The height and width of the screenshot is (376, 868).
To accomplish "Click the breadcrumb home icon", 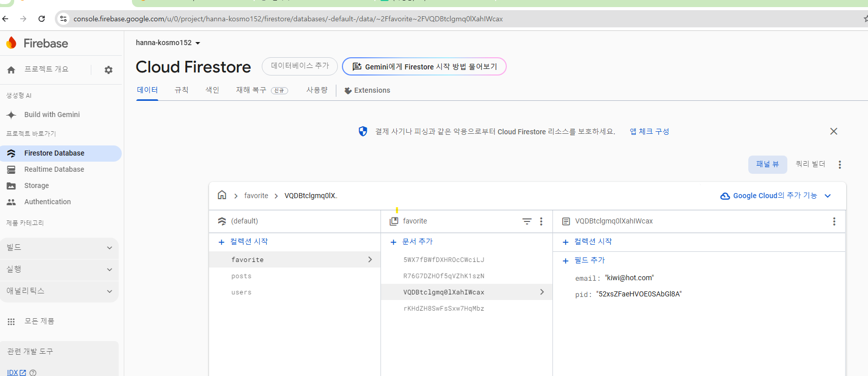I will click(222, 195).
